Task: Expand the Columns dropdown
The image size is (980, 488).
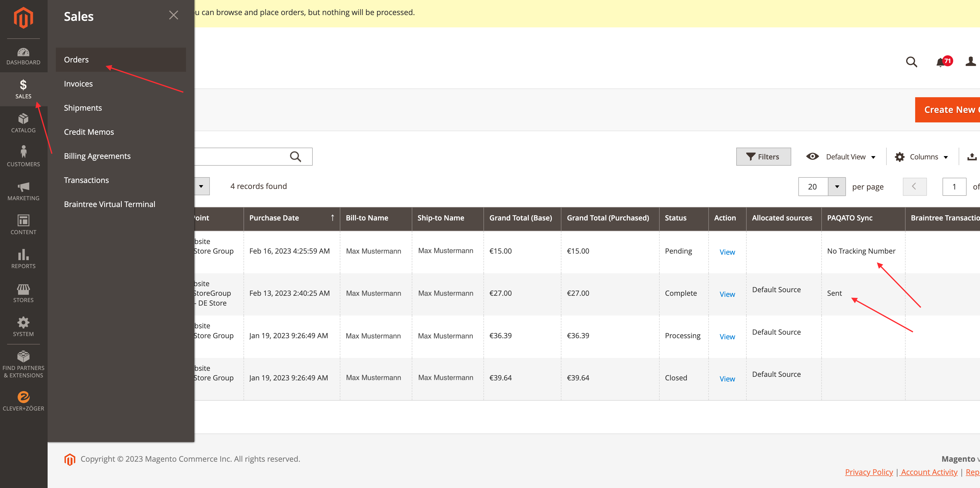Action: pos(921,156)
